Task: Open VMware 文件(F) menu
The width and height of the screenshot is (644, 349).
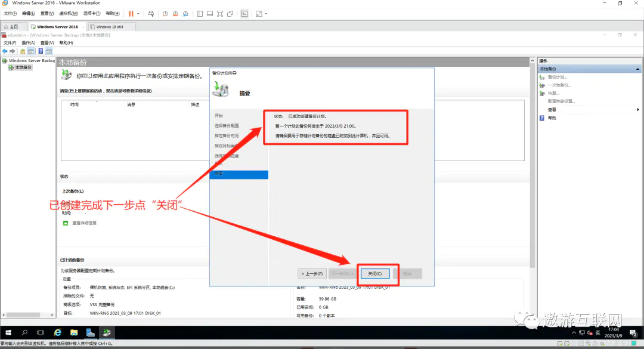Action: click(10, 14)
